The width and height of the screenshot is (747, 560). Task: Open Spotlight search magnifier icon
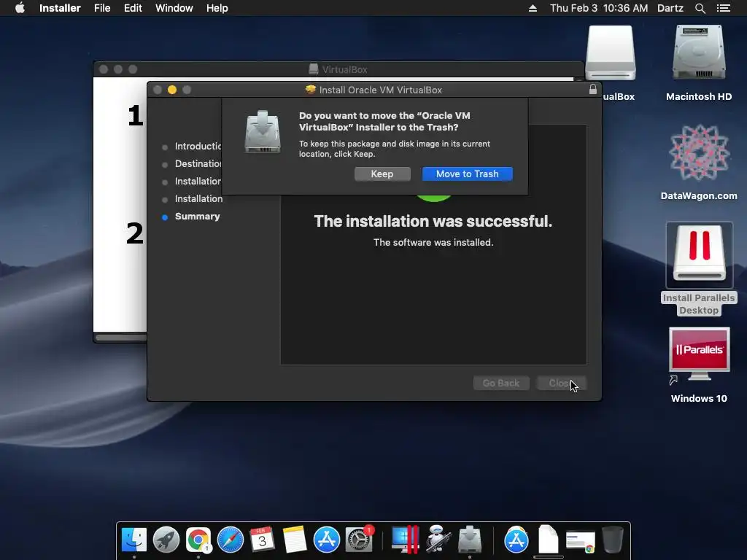coord(700,8)
